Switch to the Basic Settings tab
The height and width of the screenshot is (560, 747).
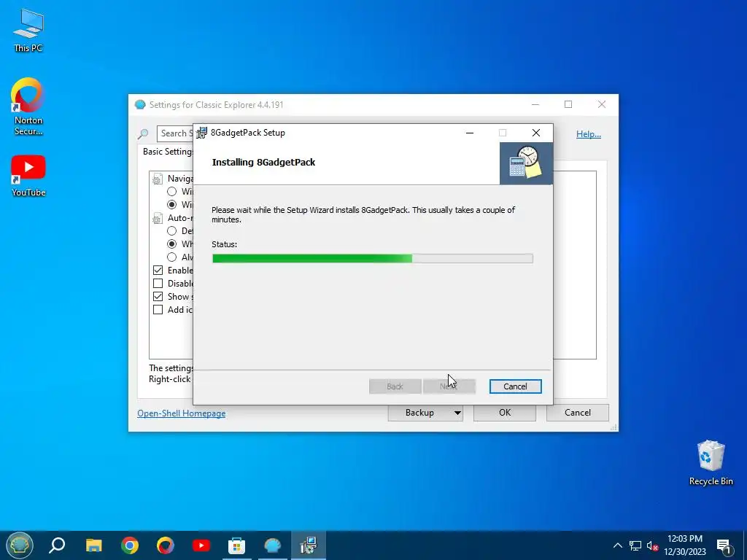[x=168, y=152]
